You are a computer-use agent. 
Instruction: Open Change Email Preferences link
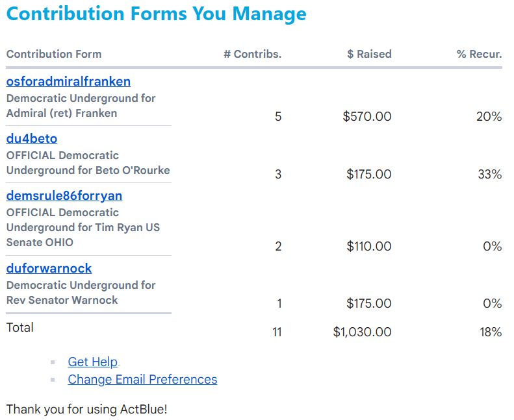click(x=142, y=380)
